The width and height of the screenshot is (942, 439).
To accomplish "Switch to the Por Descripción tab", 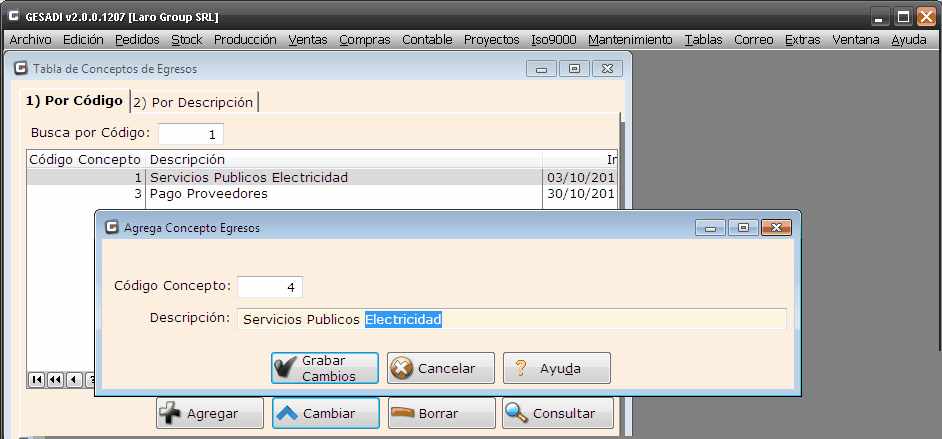I will (193, 102).
